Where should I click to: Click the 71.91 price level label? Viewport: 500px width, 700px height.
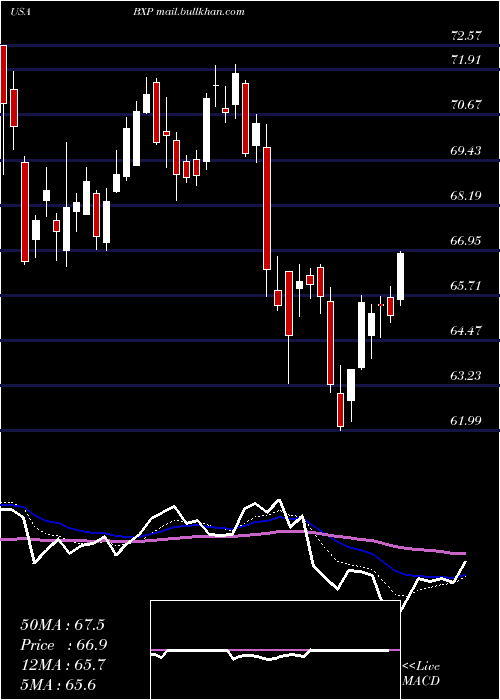tap(466, 59)
